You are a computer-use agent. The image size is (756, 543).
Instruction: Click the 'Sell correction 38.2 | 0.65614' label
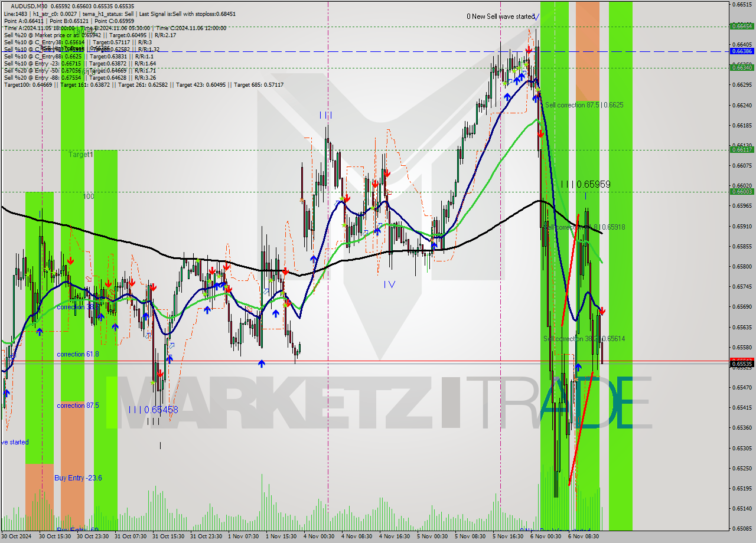coord(584,339)
